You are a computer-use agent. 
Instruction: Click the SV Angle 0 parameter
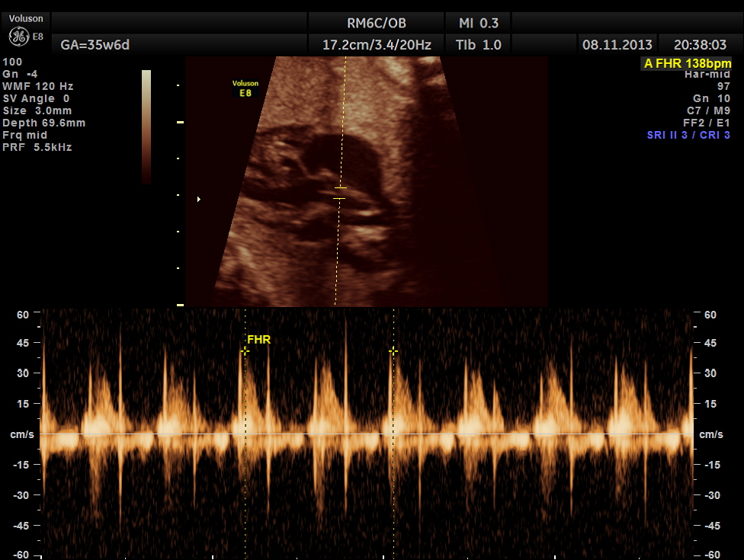pos(37,98)
